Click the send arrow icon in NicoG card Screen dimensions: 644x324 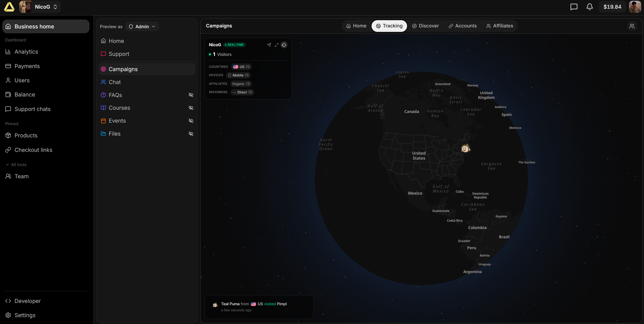pyautogui.click(x=269, y=45)
